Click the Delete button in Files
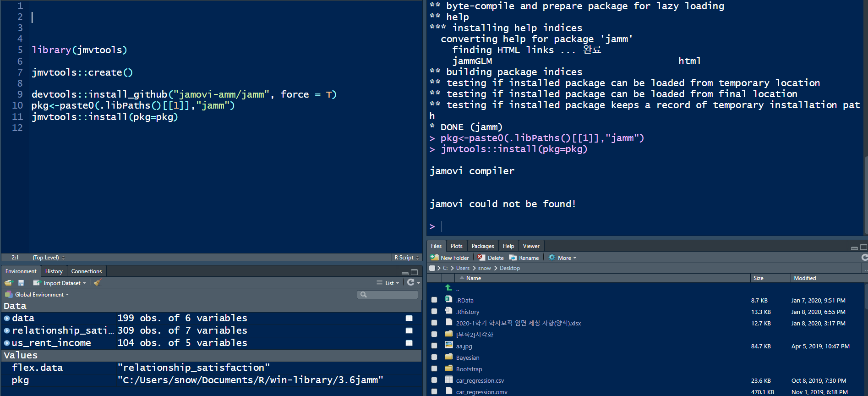868x396 pixels. [x=491, y=258]
